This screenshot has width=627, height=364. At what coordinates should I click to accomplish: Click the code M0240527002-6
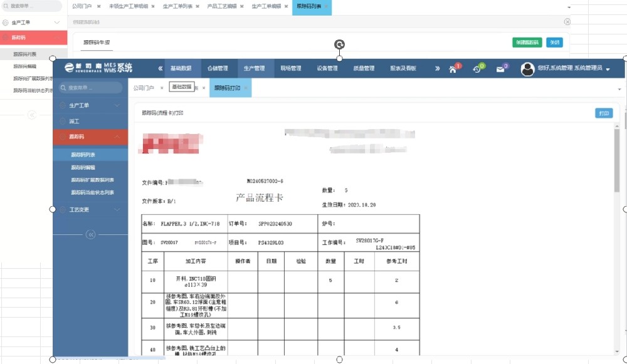[x=265, y=181]
